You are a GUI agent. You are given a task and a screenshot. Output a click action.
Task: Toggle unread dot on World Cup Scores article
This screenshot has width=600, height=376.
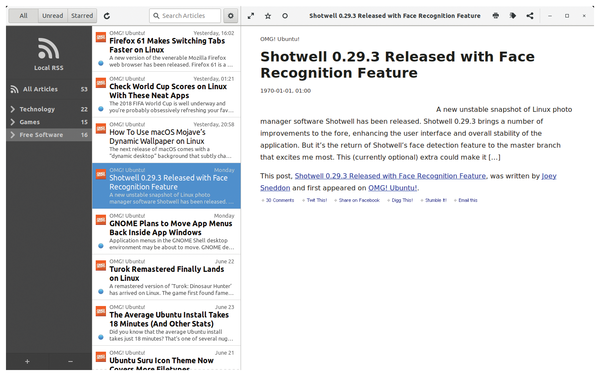coord(101,109)
